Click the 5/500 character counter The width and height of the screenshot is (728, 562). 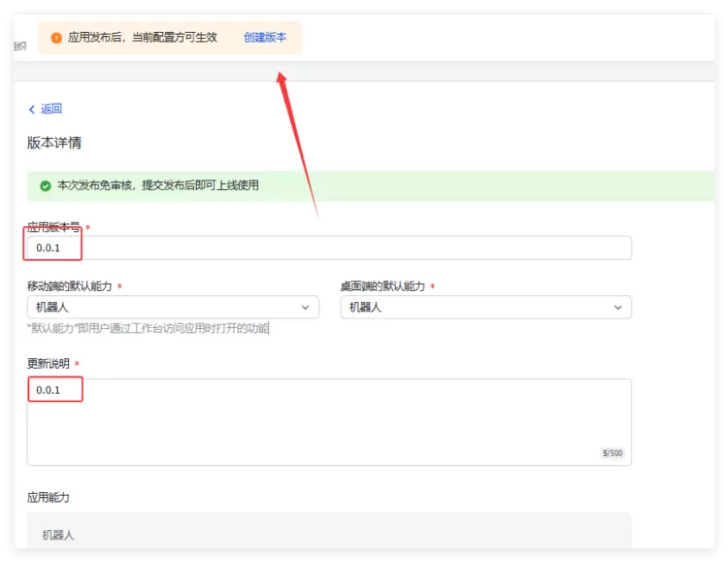pyautogui.click(x=612, y=453)
